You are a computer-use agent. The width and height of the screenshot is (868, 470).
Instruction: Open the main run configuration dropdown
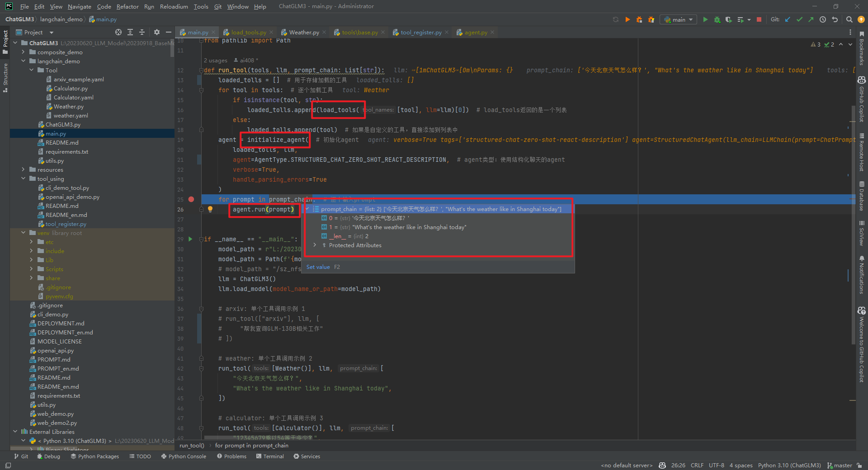click(x=679, y=19)
